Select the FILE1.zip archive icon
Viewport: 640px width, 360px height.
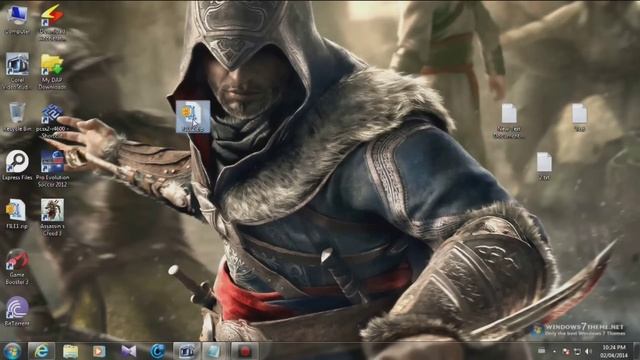click(x=17, y=214)
